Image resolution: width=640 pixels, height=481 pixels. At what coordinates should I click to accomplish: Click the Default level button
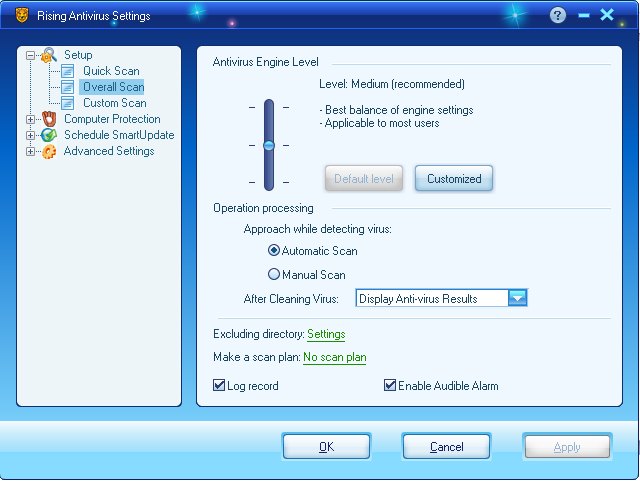tap(364, 178)
